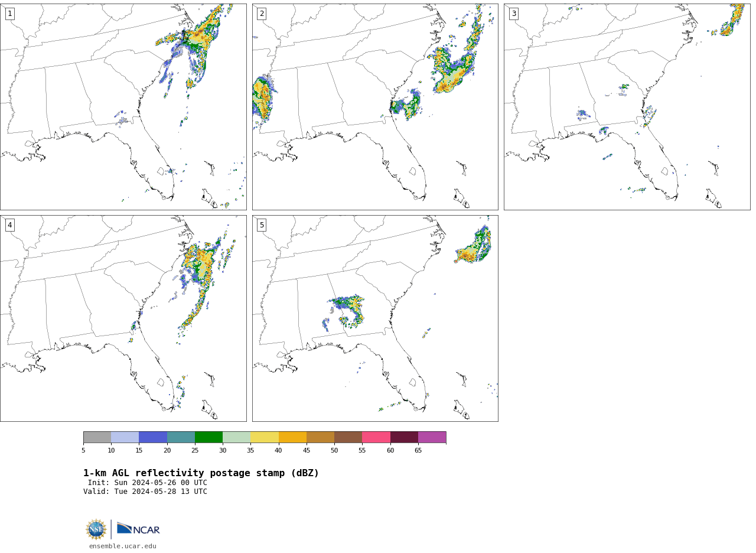
Task: Click the purple 65+ dBZ swatch
Action: tap(432, 437)
